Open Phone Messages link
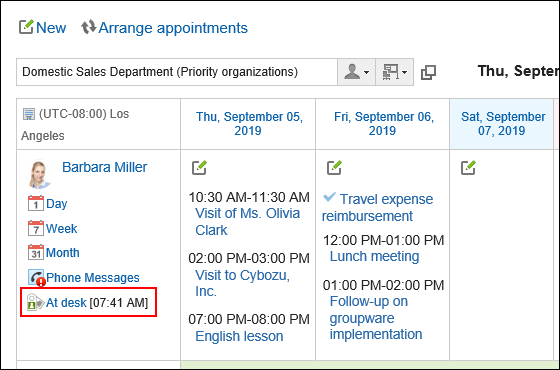This screenshot has height=370, width=560. point(93,278)
